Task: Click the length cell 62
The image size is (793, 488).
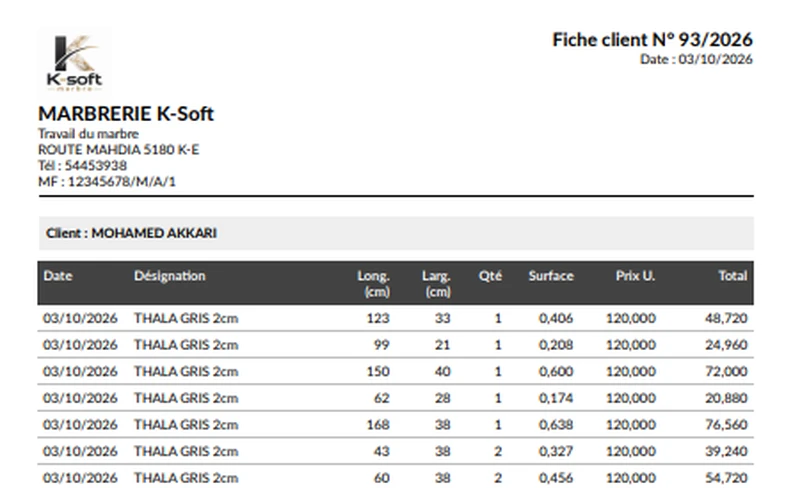Action: (x=382, y=398)
